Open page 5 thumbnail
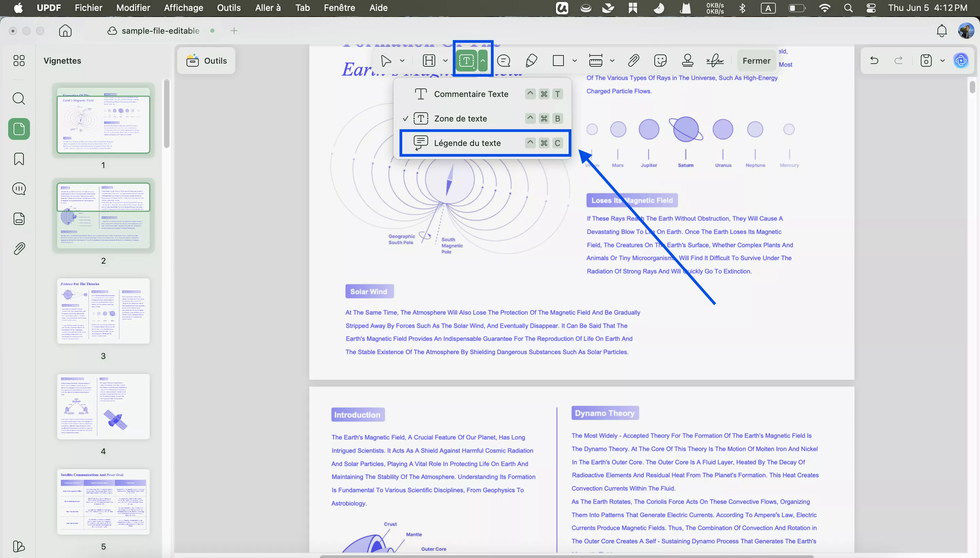Screen dimensions: 980x558 click(x=103, y=502)
